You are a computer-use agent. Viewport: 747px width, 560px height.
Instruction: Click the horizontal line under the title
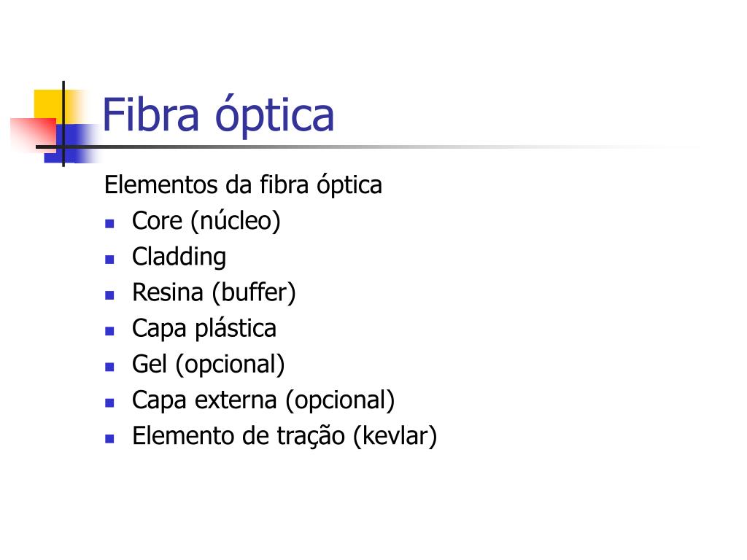367,147
